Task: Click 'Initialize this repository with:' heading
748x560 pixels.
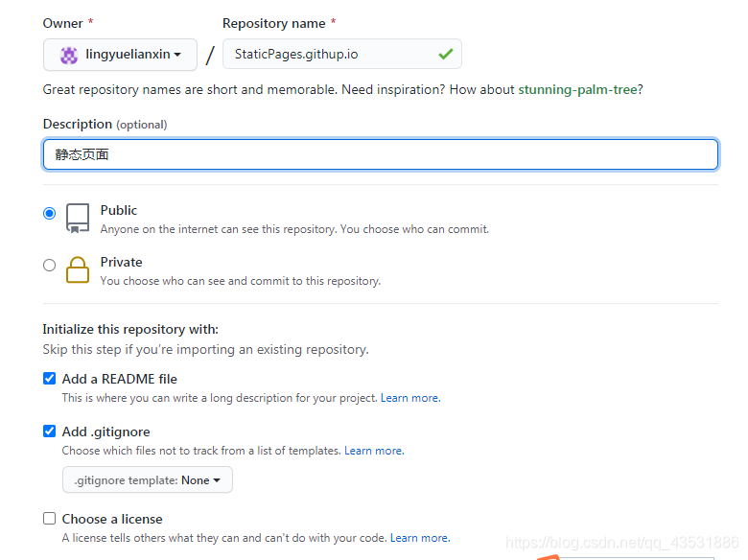Action: (x=130, y=330)
